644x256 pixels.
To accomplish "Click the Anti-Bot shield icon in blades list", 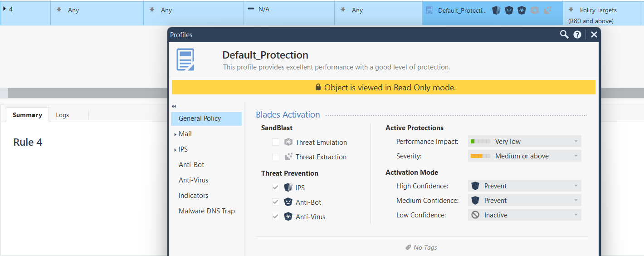I will (x=288, y=202).
